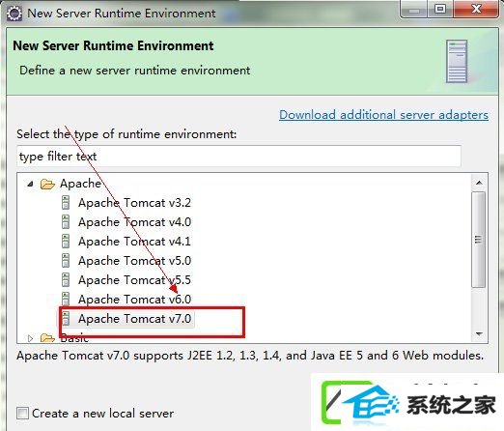This screenshot has height=431, width=504.
Task: Click the Eclipse gear icon in title bar
Action: pos(14,14)
